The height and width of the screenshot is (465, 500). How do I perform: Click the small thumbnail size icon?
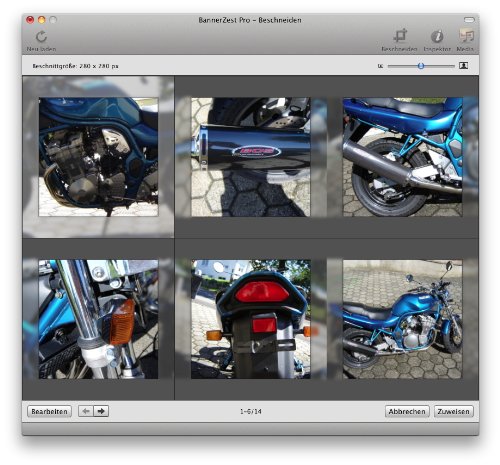pyautogui.click(x=380, y=66)
